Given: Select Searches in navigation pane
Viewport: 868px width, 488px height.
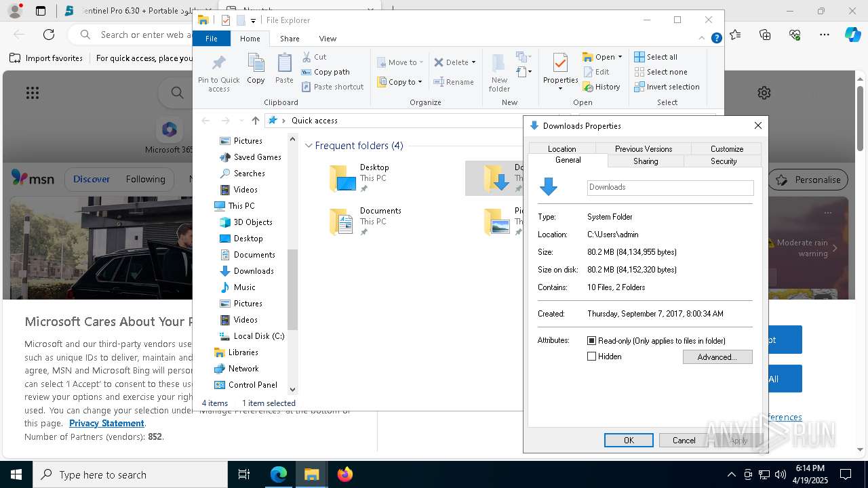Looking at the screenshot, I should tap(242, 174).
